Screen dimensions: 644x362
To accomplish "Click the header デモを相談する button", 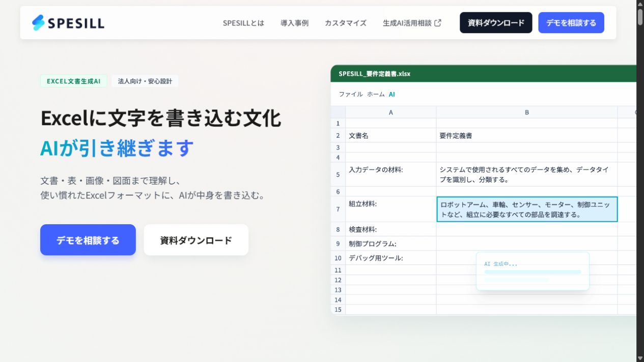I will click(571, 23).
